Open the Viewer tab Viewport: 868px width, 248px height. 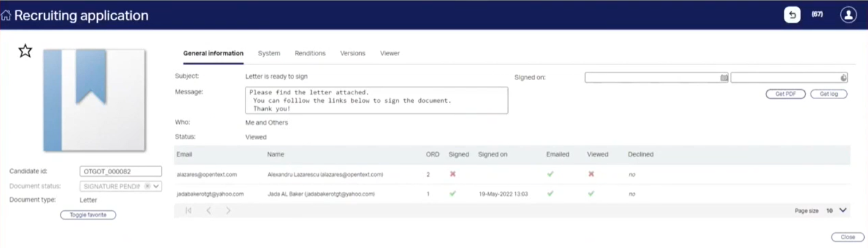coord(390,54)
